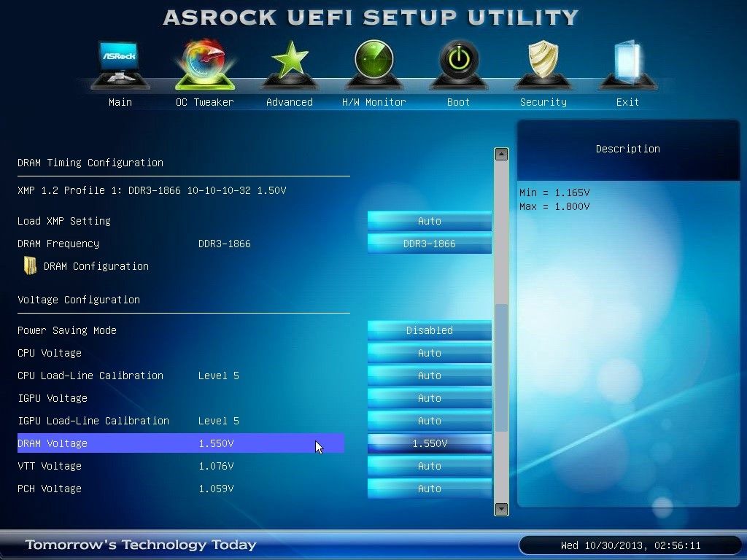Select the IGPU Load-Line Calibration label
The height and width of the screenshot is (560, 747).
(93, 421)
